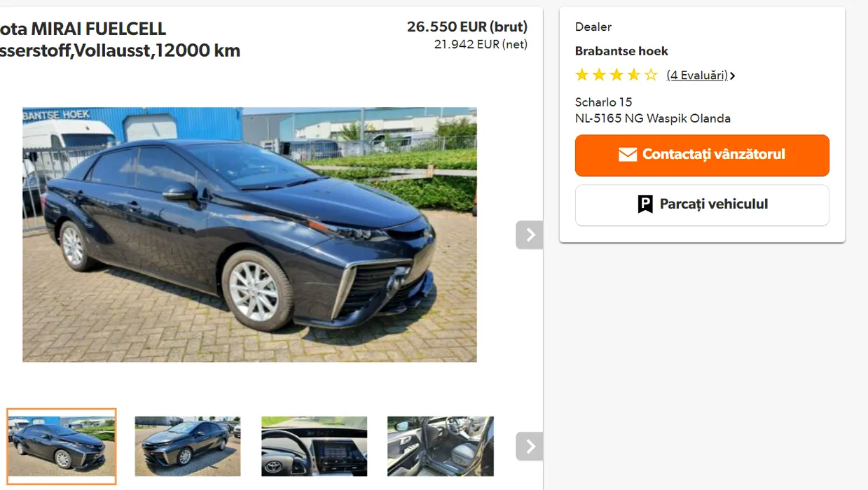Advance main photo with the right arrow
This screenshot has height=490, width=868.
tap(530, 235)
